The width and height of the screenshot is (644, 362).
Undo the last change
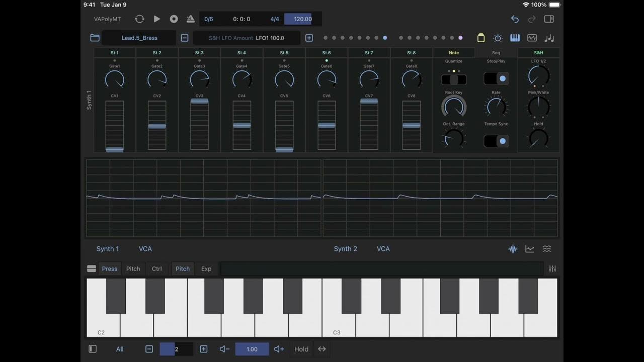pos(515,19)
